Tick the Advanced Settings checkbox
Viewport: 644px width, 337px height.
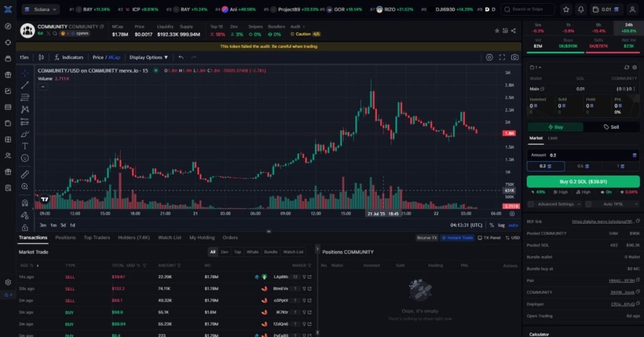531,204
